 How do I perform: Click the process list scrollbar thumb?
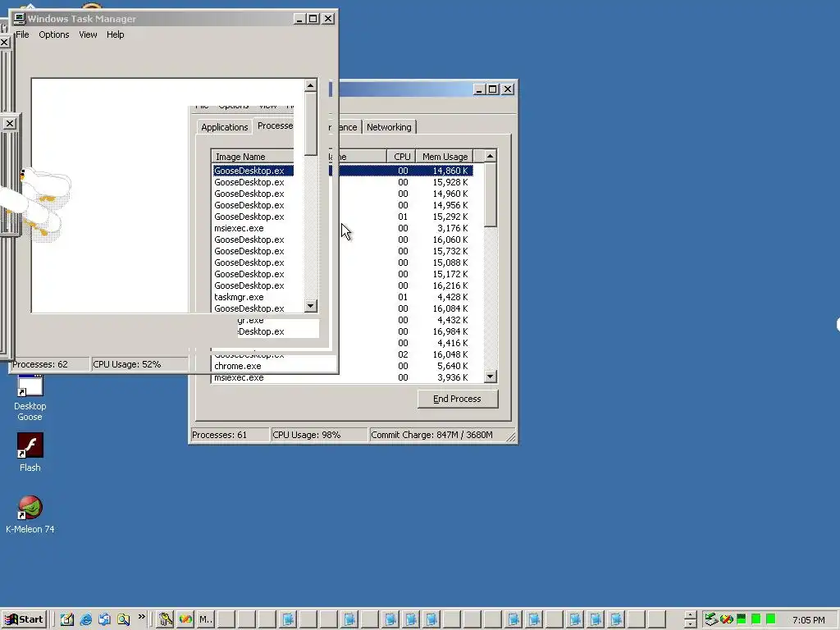491,195
